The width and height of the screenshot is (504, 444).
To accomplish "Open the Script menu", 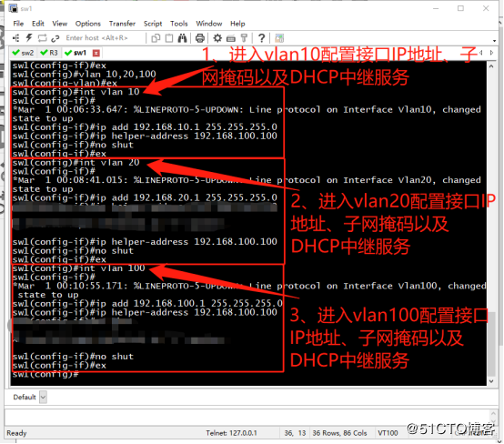I will coord(153,24).
